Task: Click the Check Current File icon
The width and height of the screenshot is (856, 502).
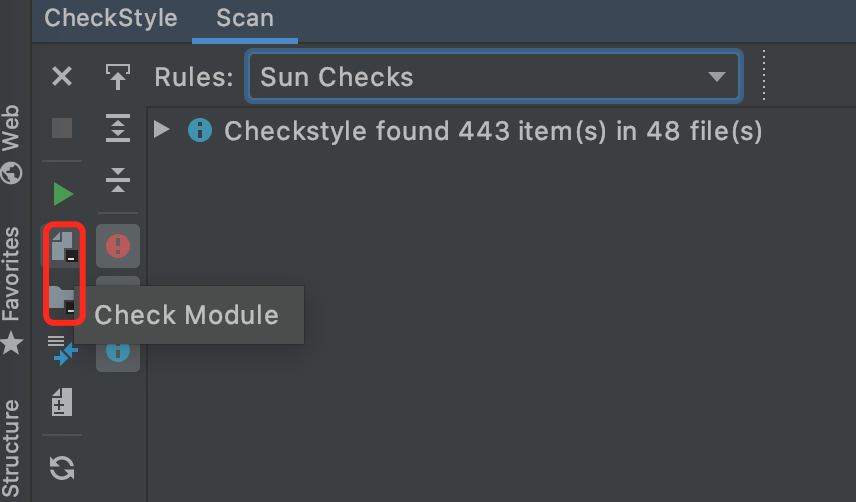Action: (63, 246)
